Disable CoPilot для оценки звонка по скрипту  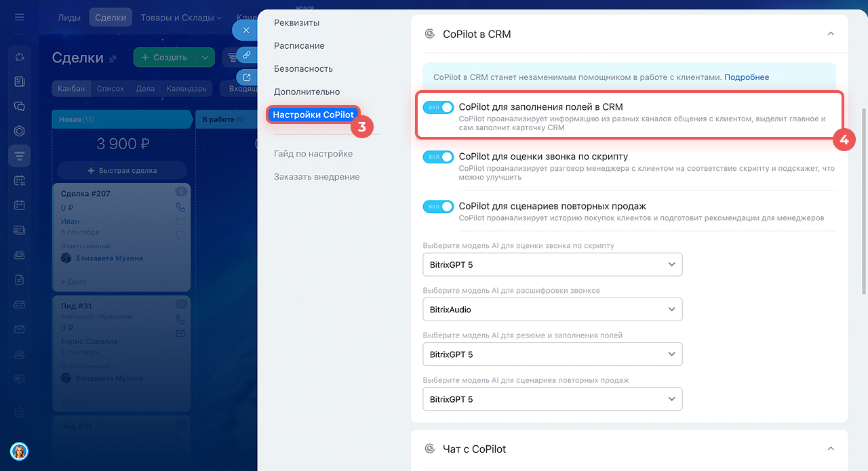pos(438,157)
